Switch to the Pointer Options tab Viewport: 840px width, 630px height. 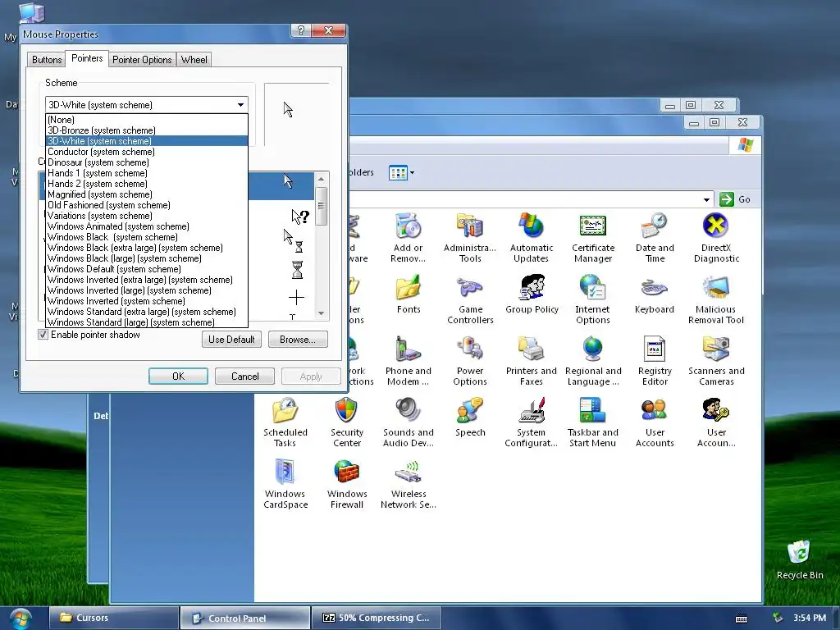[x=142, y=59]
